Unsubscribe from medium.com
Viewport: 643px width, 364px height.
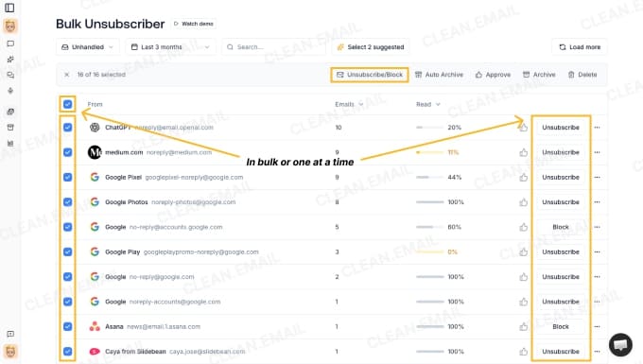coord(561,152)
